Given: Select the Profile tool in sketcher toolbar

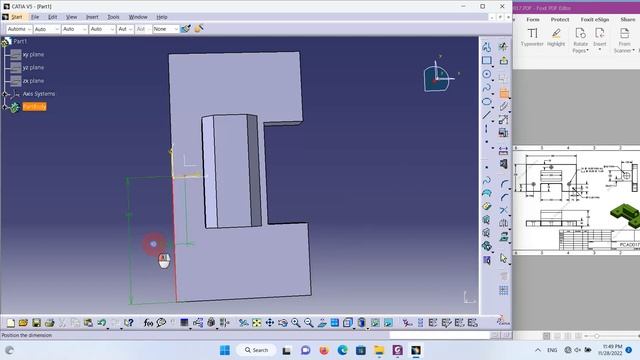Looking at the screenshot, I should 487,47.
